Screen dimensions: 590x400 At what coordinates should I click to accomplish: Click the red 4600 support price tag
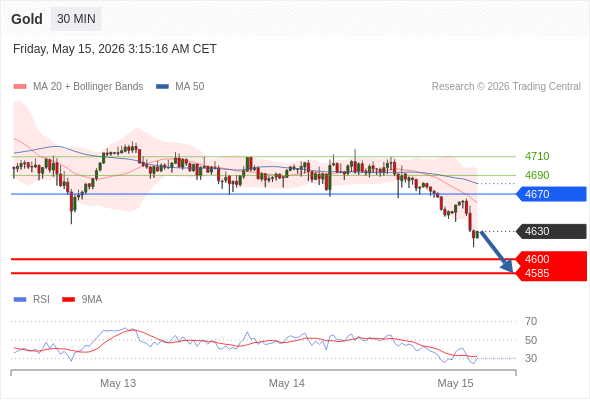[x=551, y=259]
